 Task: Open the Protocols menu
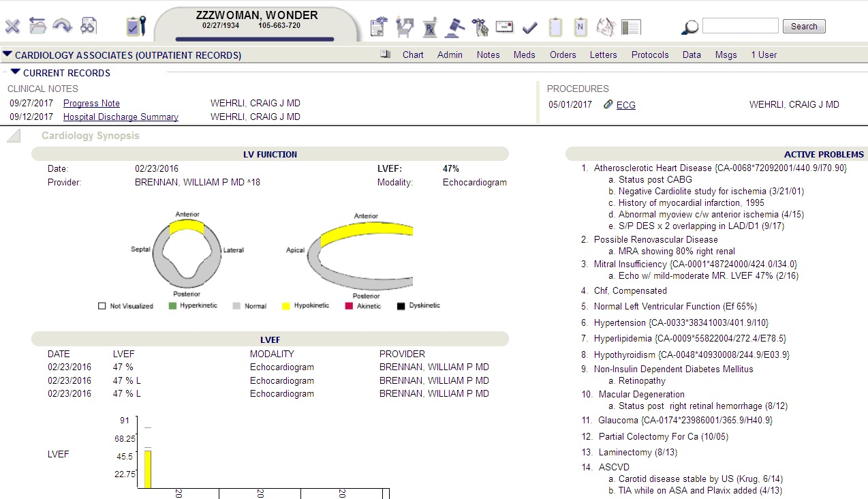pyautogui.click(x=650, y=55)
